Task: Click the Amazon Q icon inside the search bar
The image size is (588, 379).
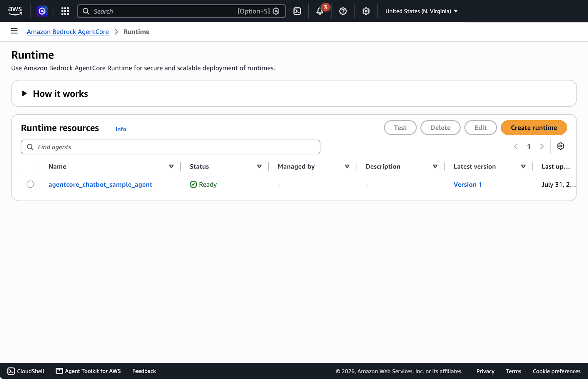Action: pos(276,11)
